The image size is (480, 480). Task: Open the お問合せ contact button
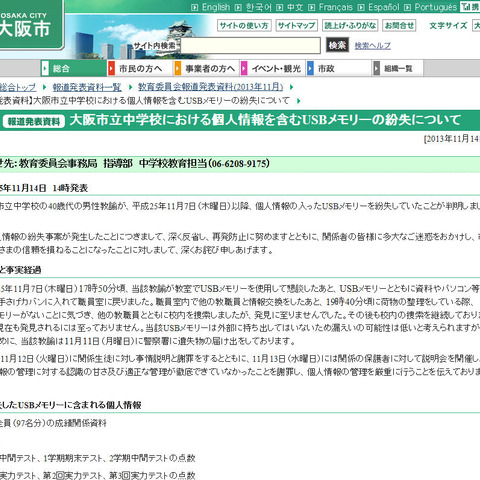[x=399, y=26]
